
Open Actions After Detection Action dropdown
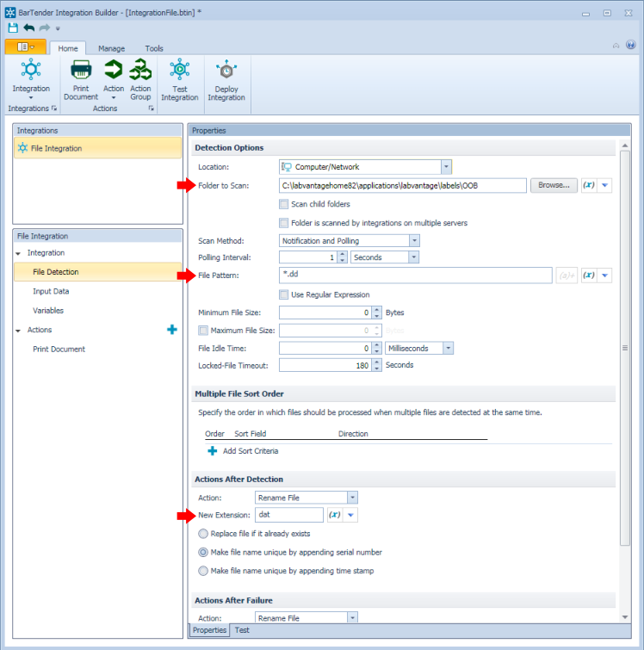(x=352, y=498)
